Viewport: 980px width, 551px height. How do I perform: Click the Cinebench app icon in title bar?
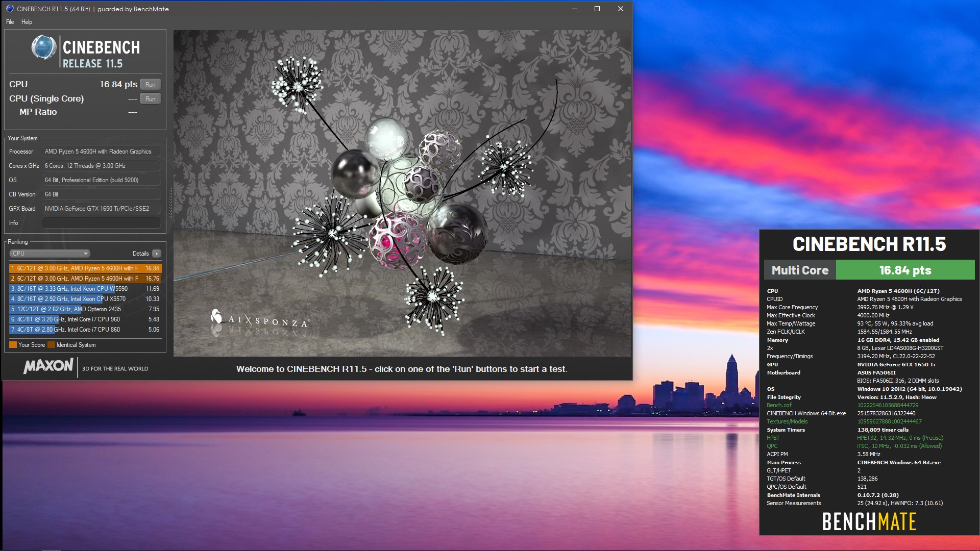pos(10,9)
